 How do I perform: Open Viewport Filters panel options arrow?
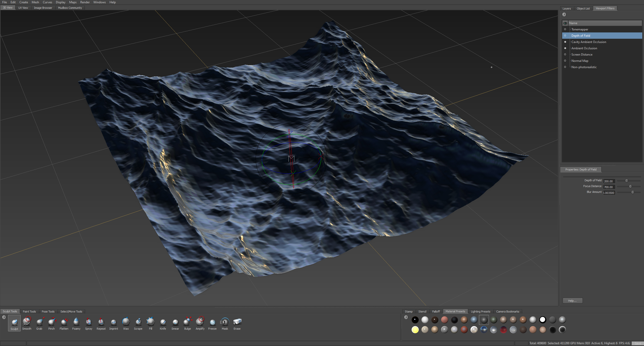pyautogui.click(x=564, y=15)
